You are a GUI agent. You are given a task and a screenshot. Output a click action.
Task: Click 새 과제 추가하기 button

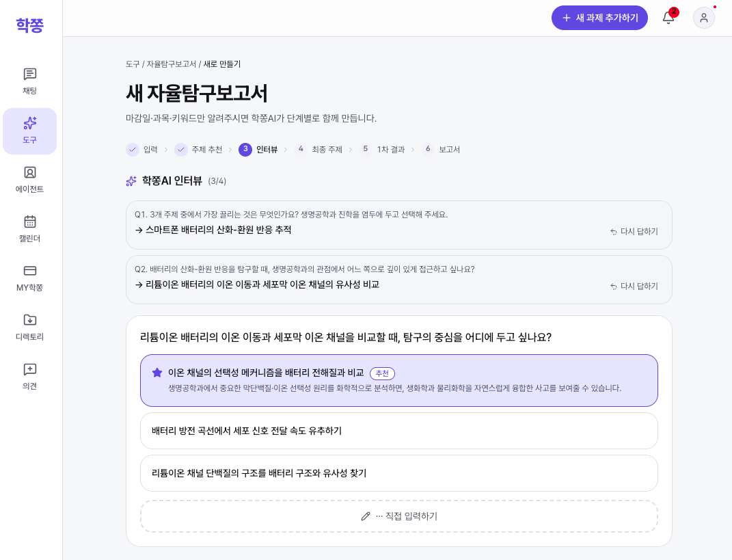point(599,18)
